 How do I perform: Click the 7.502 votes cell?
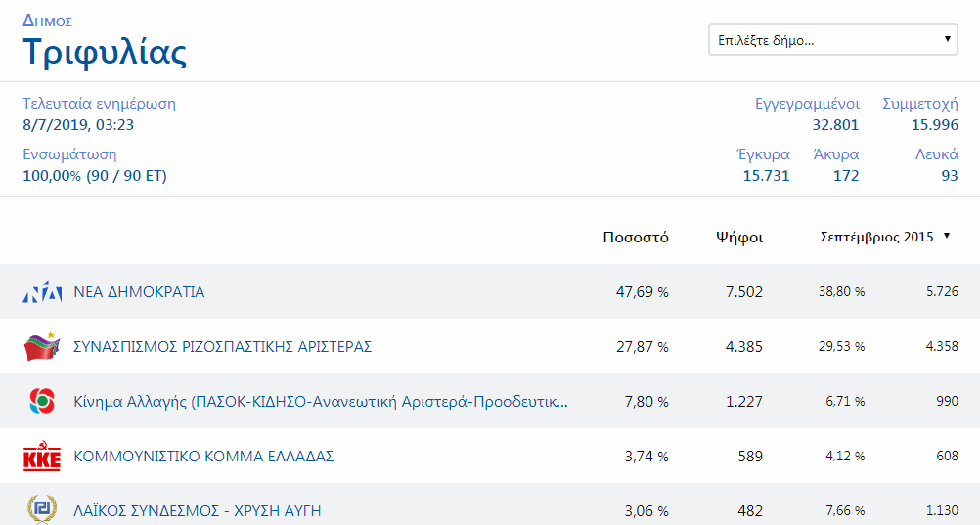[743, 292]
